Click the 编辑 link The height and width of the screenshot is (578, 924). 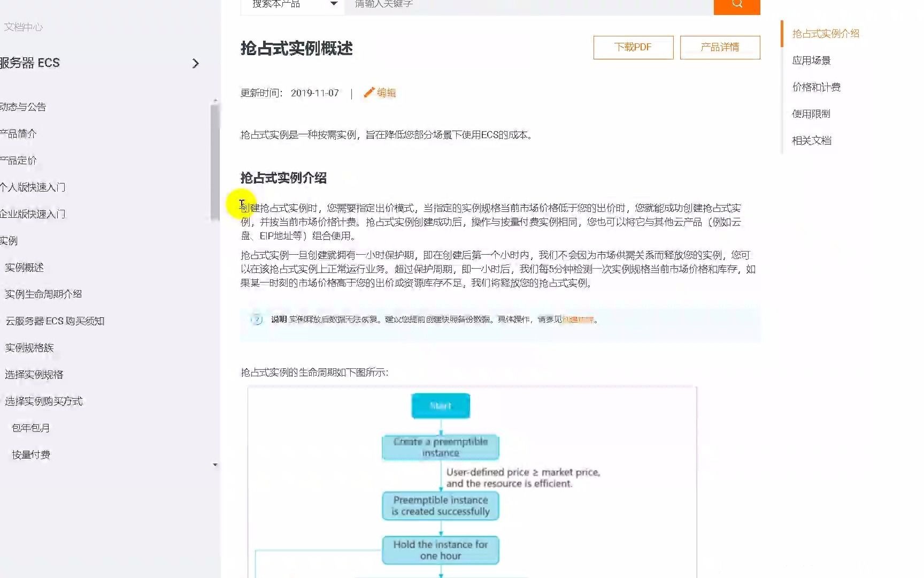pos(386,93)
